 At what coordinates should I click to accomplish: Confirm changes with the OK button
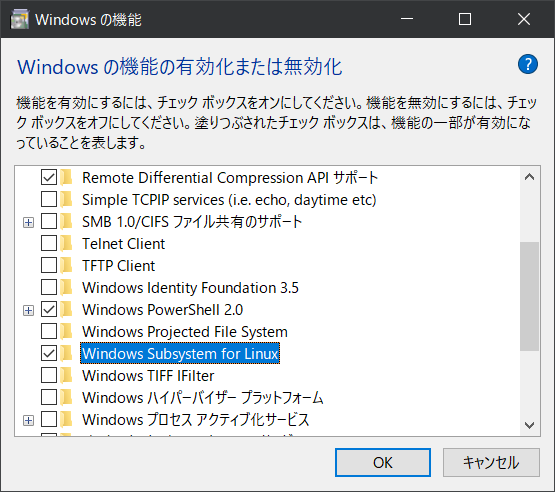point(383,462)
